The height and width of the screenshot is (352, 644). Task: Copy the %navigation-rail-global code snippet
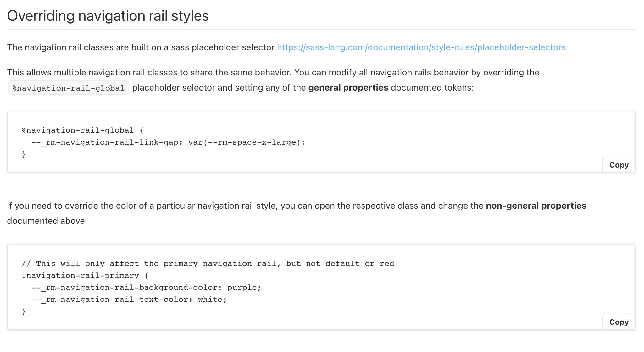point(619,165)
